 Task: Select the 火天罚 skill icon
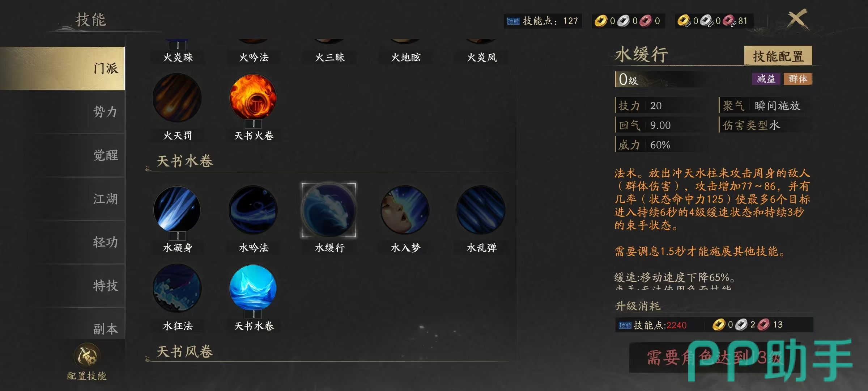coord(177,98)
